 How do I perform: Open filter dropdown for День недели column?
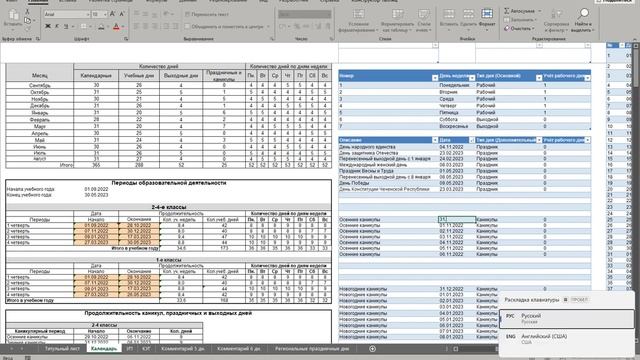coord(472,78)
